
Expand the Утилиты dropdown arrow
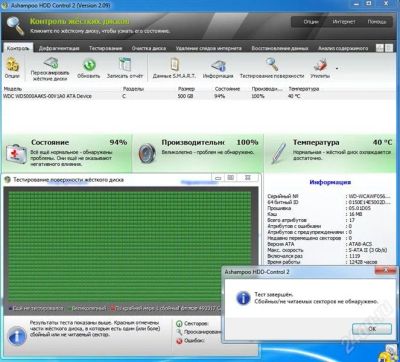click(x=337, y=69)
